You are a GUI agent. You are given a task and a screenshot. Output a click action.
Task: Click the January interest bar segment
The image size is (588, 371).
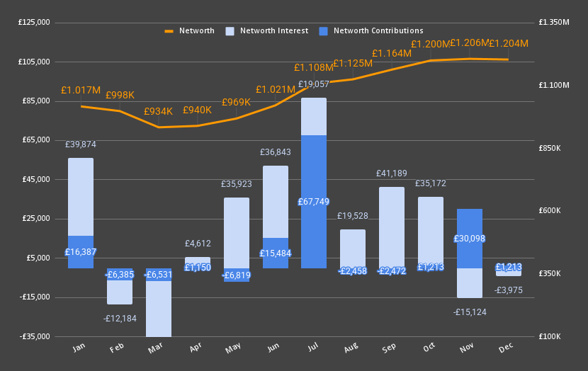click(x=81, y=196)
